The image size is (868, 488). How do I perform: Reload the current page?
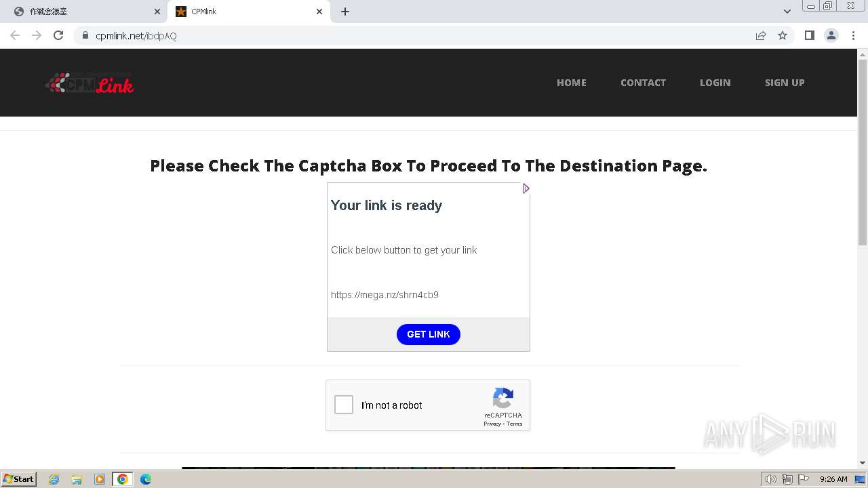[58, 35]
